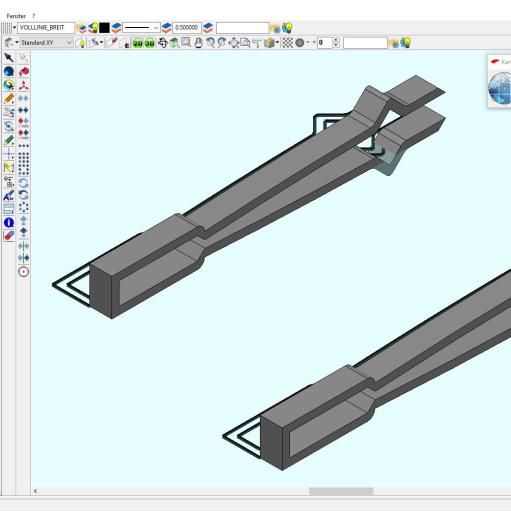
Task: Click the 2D view mode button
Action: click(137, 43)
